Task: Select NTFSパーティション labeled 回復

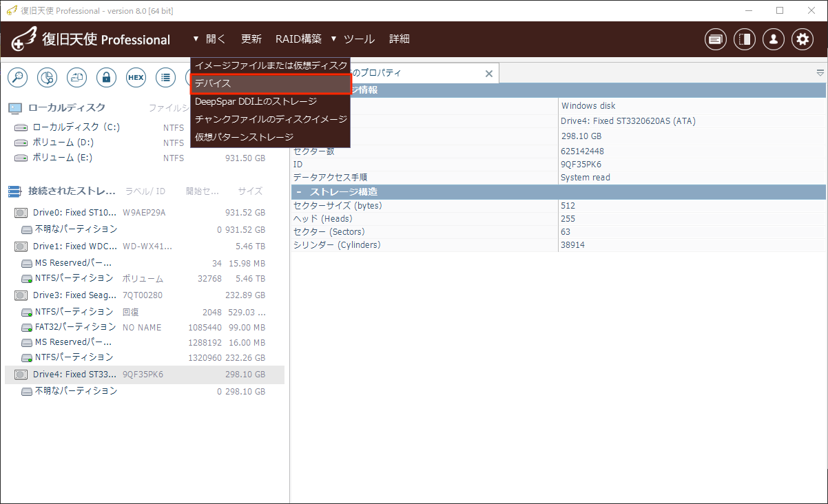Action: click(145, 312)
